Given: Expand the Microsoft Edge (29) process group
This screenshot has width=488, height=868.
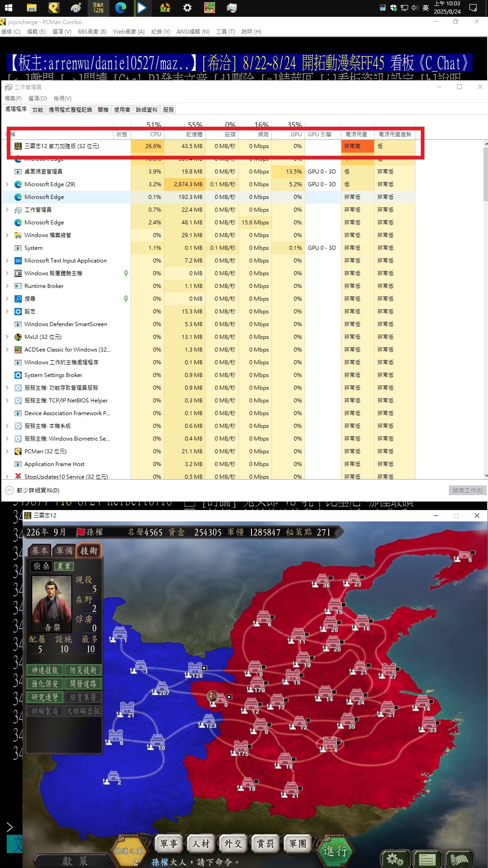Looking at the screenshot, I should [7, 184].
